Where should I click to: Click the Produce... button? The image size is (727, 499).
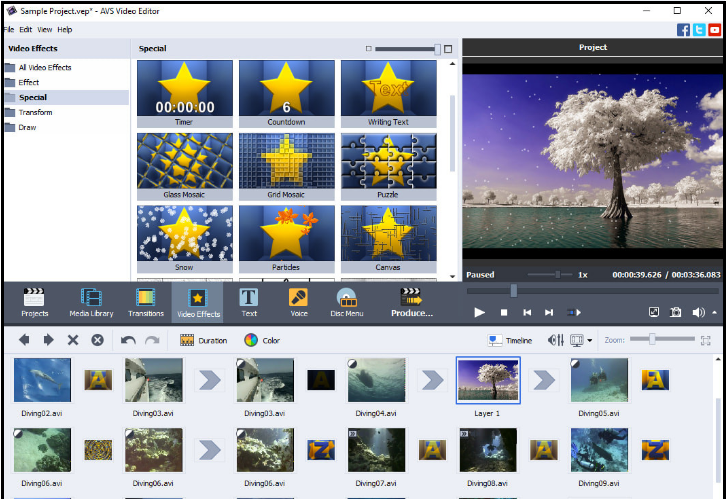point(411,302)
